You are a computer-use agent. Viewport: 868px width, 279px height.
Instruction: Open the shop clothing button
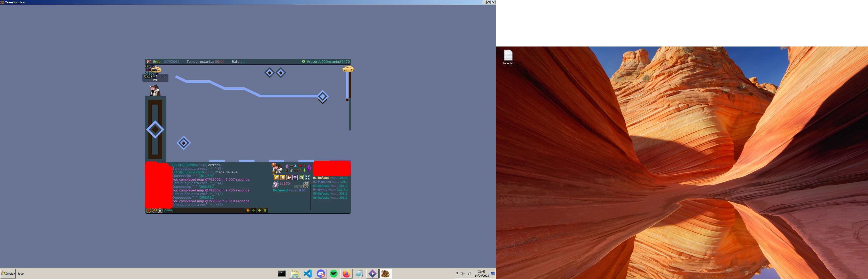coord(289,177)
